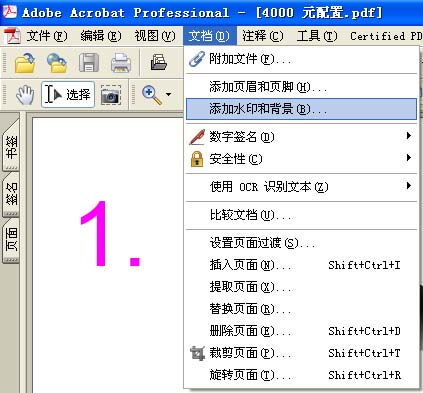Viewport: 423px width, 393px height.
Task: Click the Open folder toolbar icon
Action: 25,63
